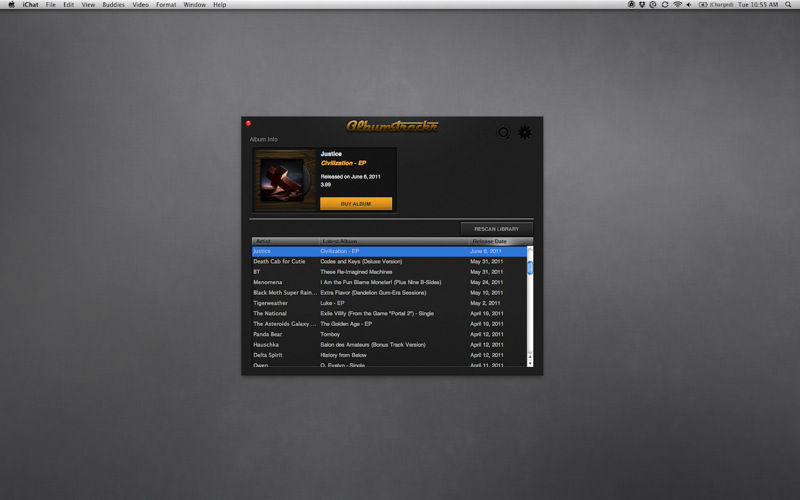Select the Hauschka artist row
This screenshot has height=500, width=800.
[390, 345]
